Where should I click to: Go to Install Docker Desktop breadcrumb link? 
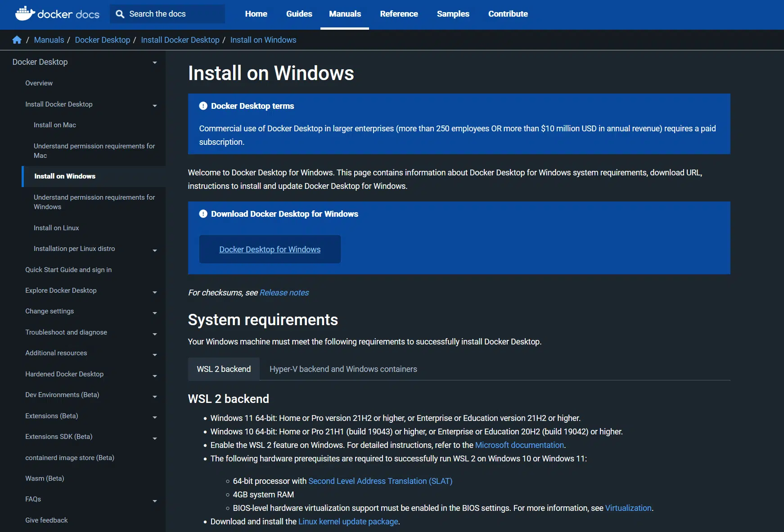[x=180, y=40]
